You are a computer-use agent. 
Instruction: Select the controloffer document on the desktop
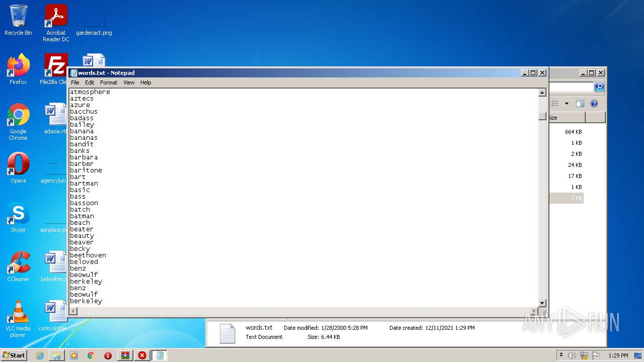56,316
